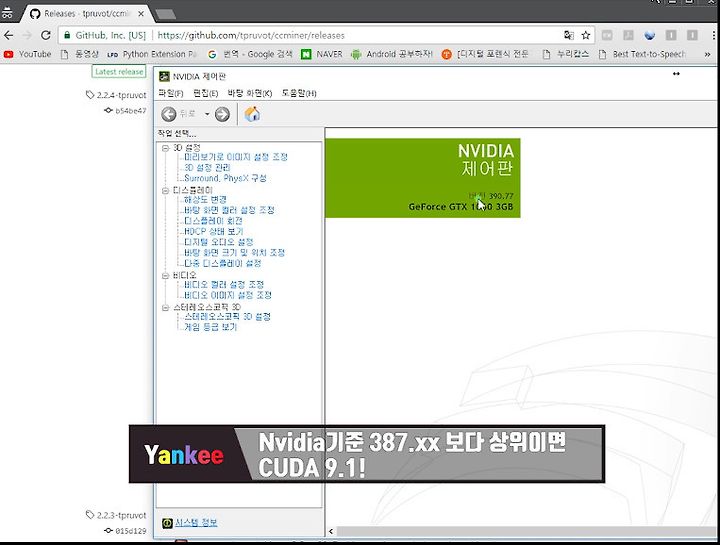Viewport: 720px width, 545px height.
Task: Open the Python Extension bookmark
Action: tap(152, 54)
